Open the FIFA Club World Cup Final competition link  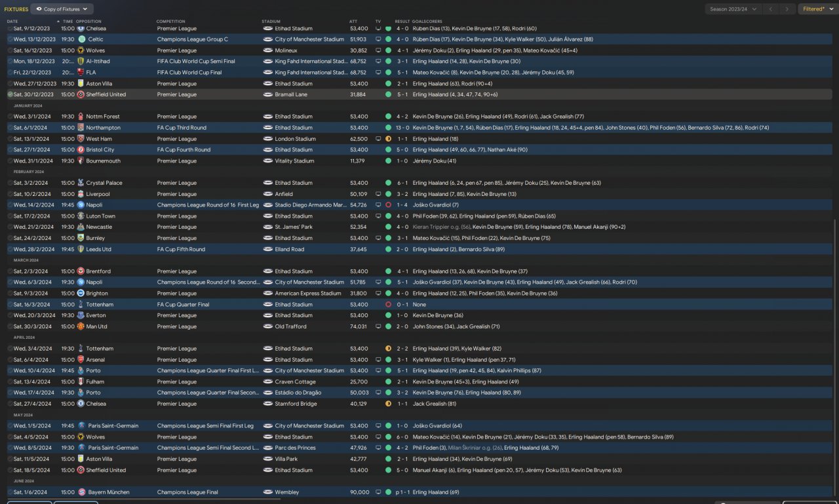point(189,73)
